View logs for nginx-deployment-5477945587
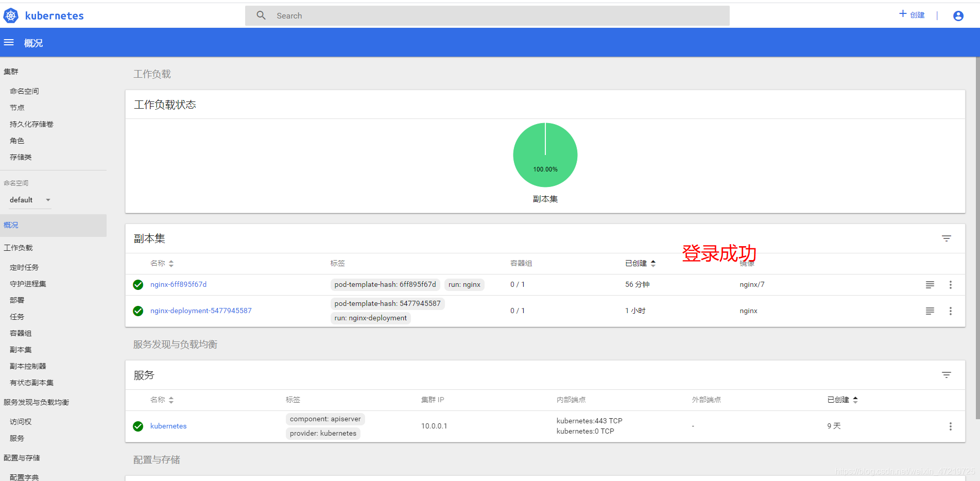Image resolution: width=980 pixels, height=481 pixels. (x=930, y=311)
